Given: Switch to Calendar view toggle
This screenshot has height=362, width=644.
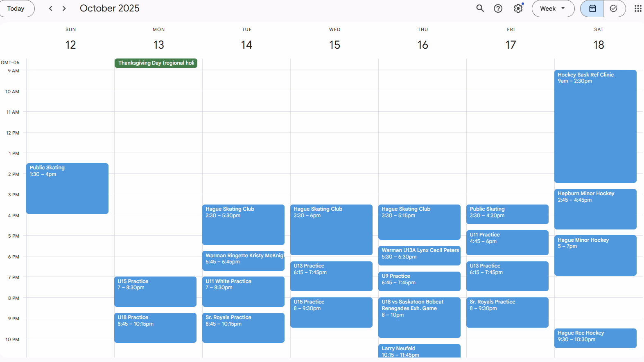Looking at the screenshot, I should tap(592, 8).
